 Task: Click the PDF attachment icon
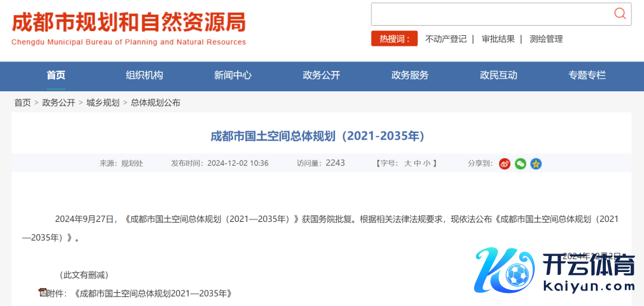pos(42,292)
